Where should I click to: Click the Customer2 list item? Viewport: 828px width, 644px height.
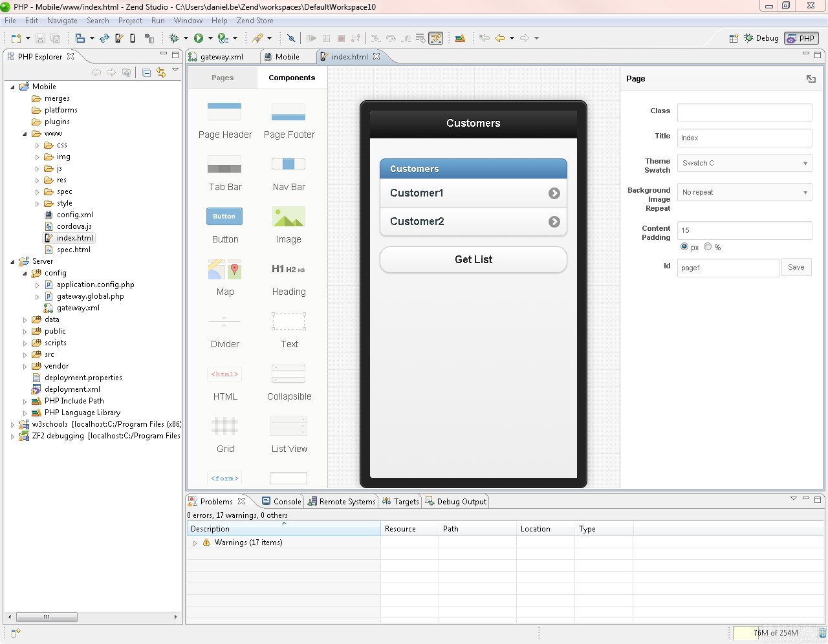474,221
